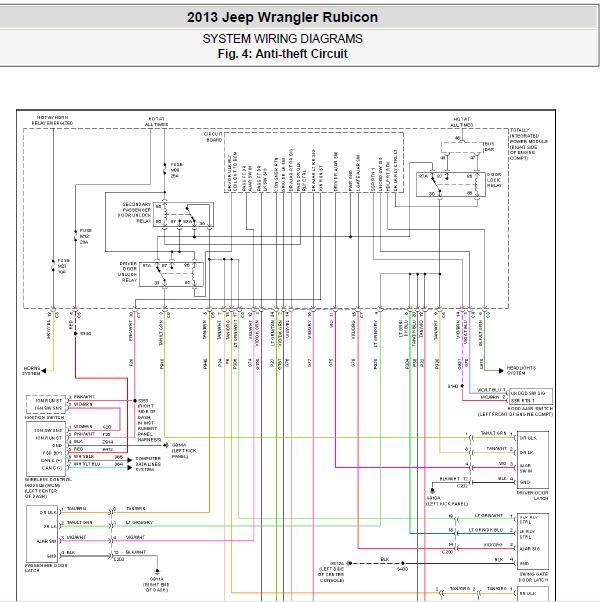Image resolution: width=600 pixels, height=602 pixels.
Task: Click the 10A fuse label on horn line
Action: click(64, 266)
